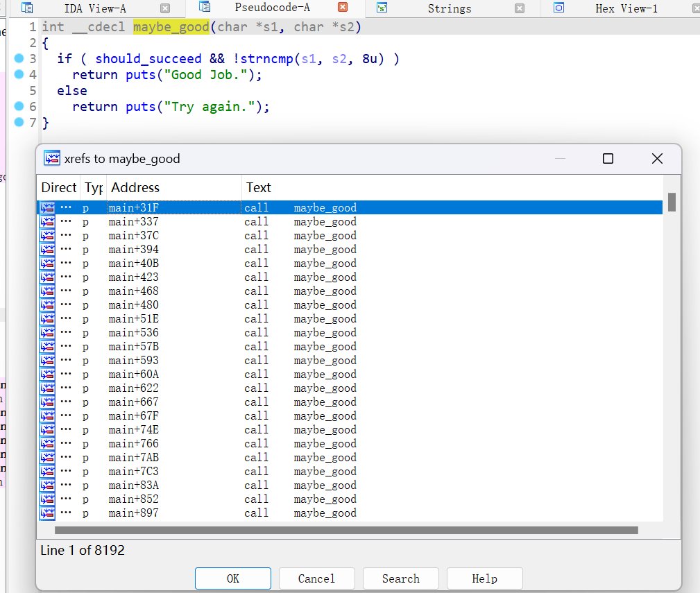Click xref icon of row main+766
The image size is (700, 593).
(x=47, y=443)
